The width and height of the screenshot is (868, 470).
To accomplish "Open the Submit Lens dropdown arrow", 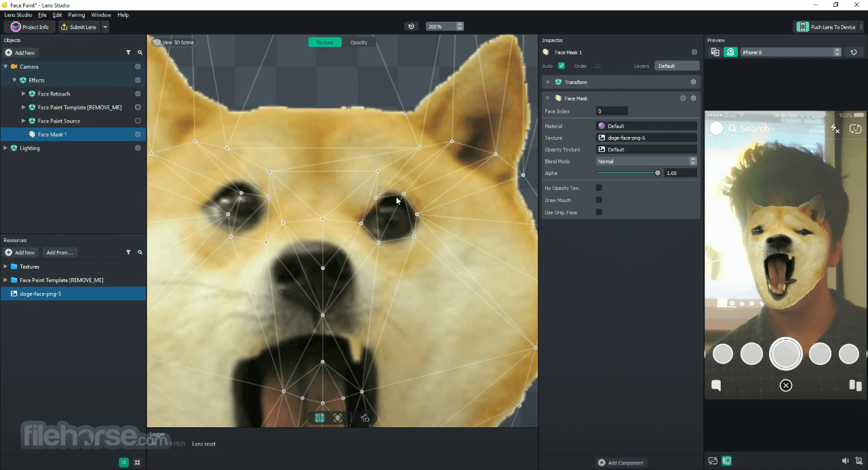I will click(105, 27).
